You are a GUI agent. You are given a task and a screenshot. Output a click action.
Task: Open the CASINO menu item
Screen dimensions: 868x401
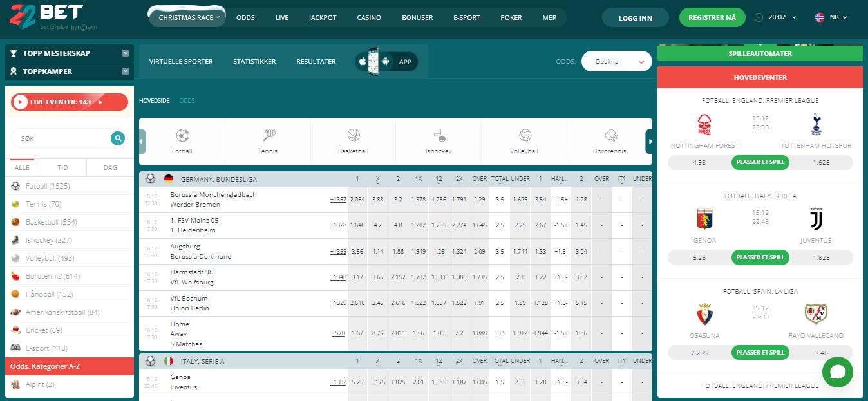pyautogui.click(x=369, y=17)
